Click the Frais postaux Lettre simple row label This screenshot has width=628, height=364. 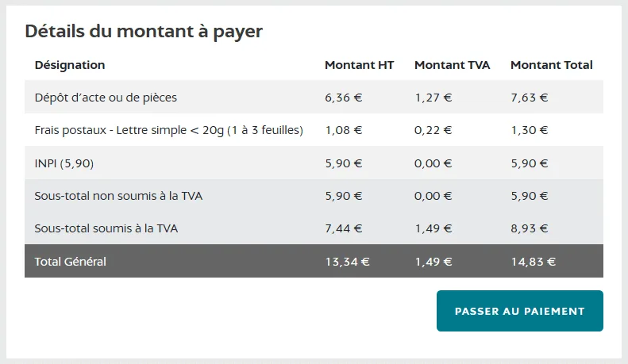coord(169,131)
